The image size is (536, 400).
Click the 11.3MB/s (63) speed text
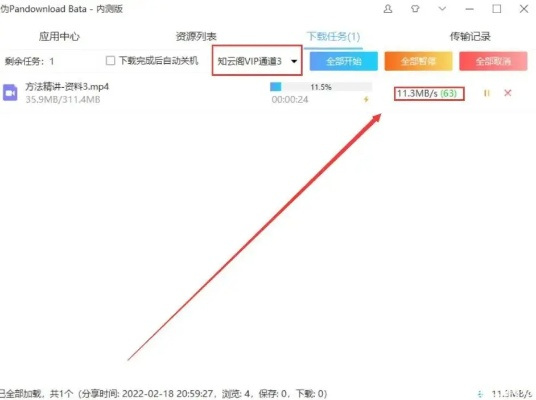[x=427, y=93]
